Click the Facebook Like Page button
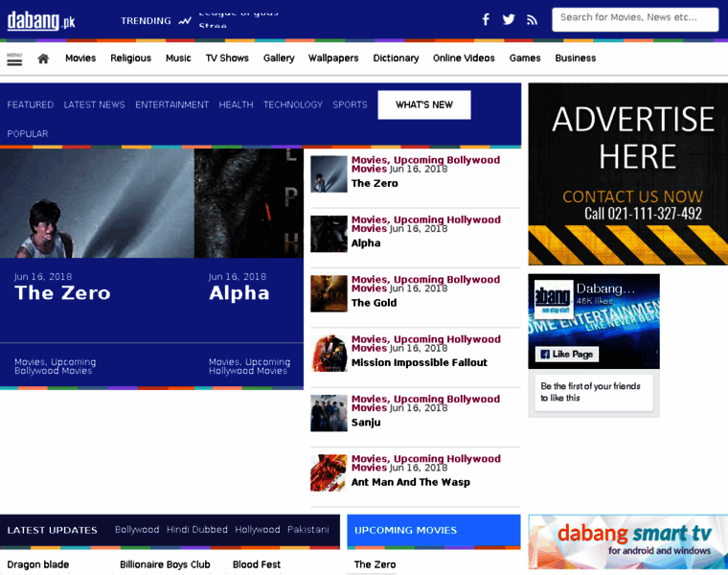The image size is (728, 575). click(567, 355)
